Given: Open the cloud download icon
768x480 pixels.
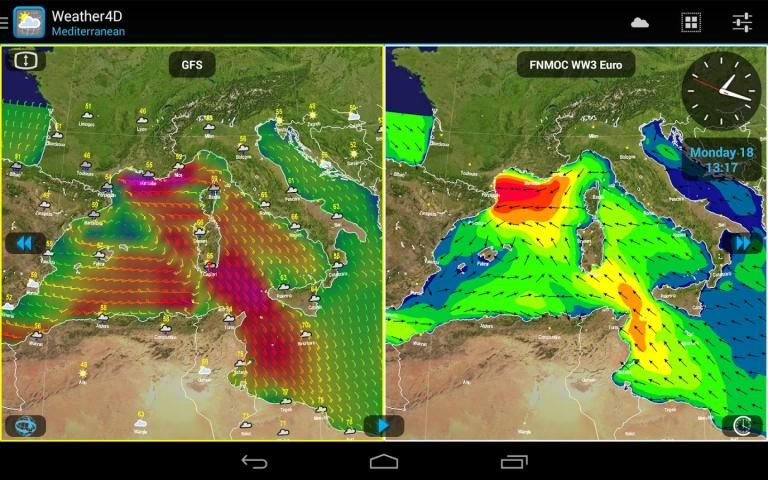Looking at the screenshot, I should [x=640, y=22].
